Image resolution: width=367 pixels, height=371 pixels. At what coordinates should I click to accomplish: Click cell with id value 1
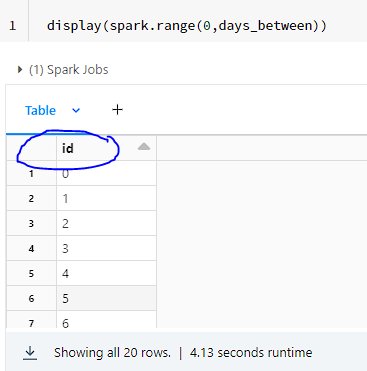[x=106, y=198]
